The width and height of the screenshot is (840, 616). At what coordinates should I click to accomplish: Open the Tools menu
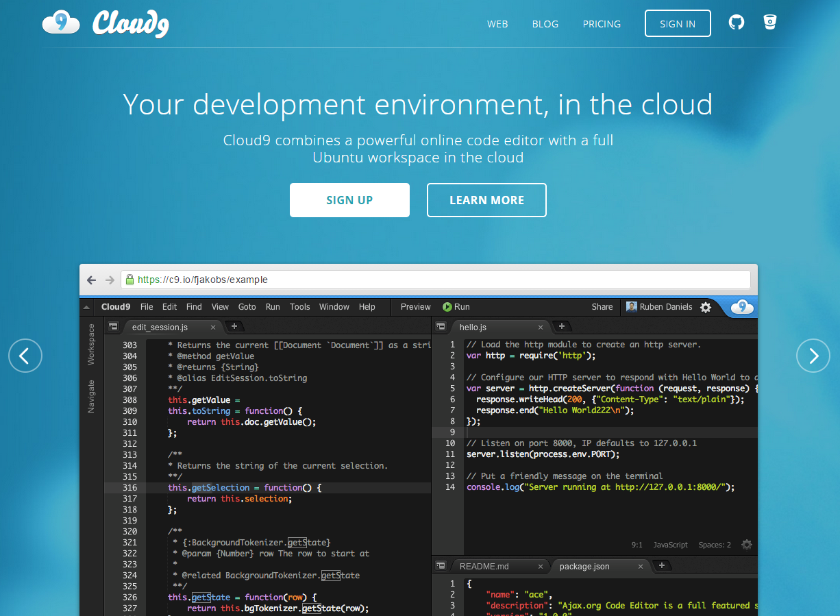299,307
